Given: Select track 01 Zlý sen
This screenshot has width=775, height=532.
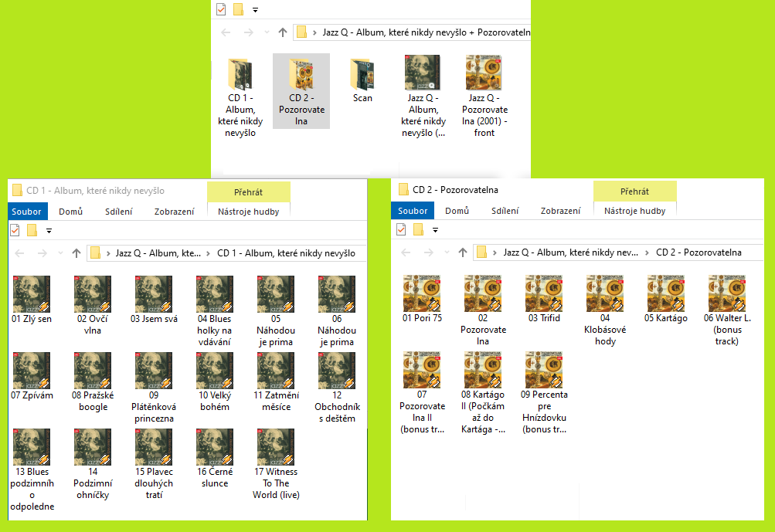Looking at the screenshot, I should pos(32,300).
